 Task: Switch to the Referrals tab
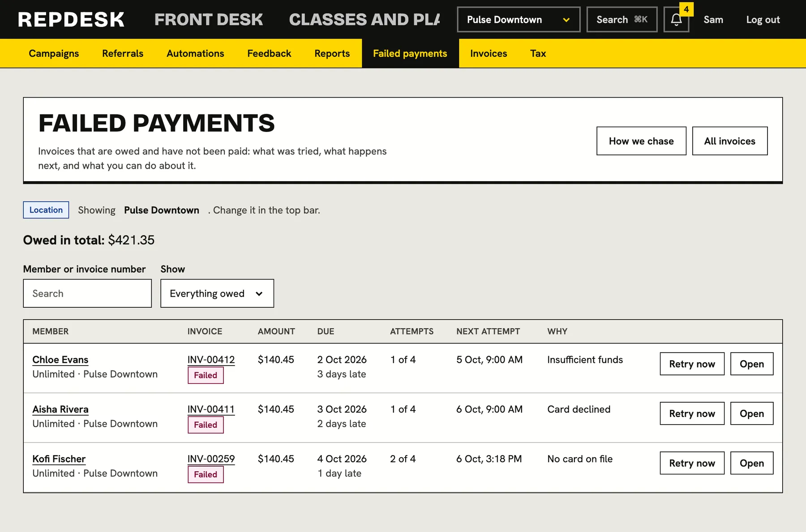point(123,53)
